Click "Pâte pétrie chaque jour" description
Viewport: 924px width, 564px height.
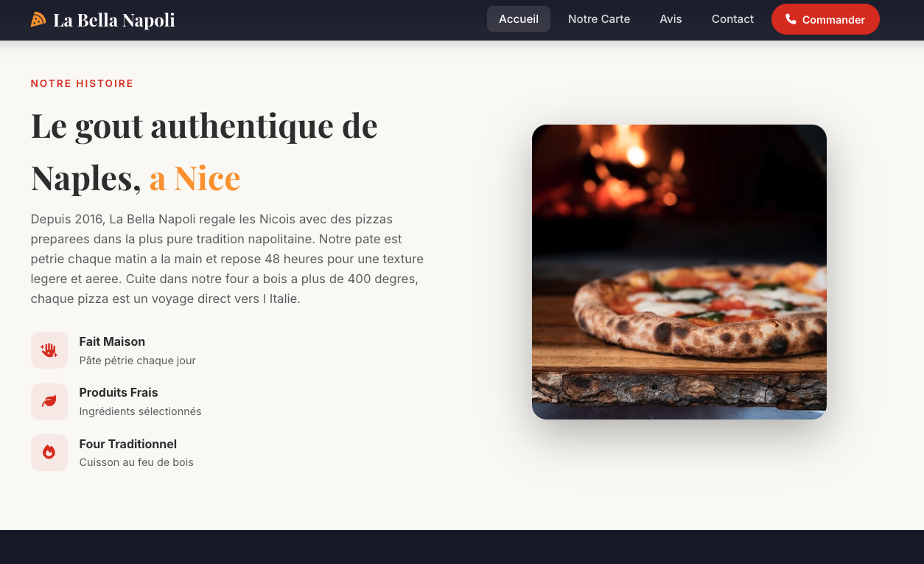tap(137, 361)
